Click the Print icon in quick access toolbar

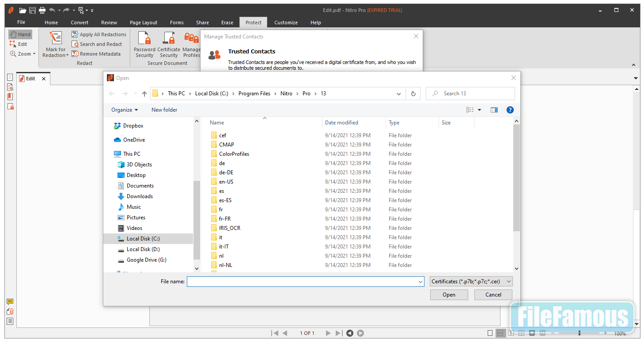pos(42,10)
